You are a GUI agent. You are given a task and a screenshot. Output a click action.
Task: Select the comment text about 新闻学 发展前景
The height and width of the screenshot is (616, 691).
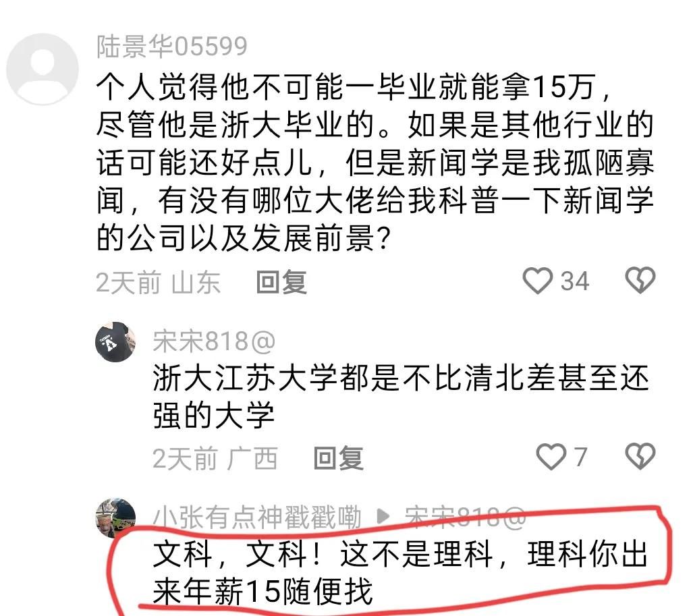click(375, 163)
